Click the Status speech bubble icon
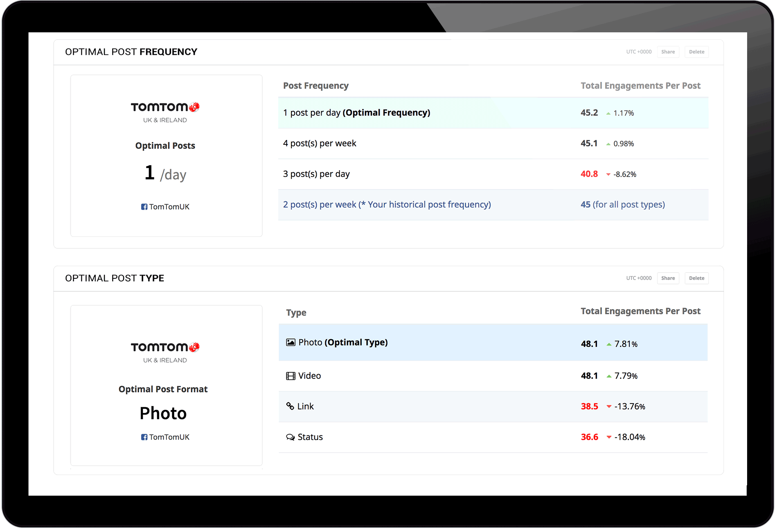Image resolution: width=777 pixels, height=532 pixels. point(290,437)
